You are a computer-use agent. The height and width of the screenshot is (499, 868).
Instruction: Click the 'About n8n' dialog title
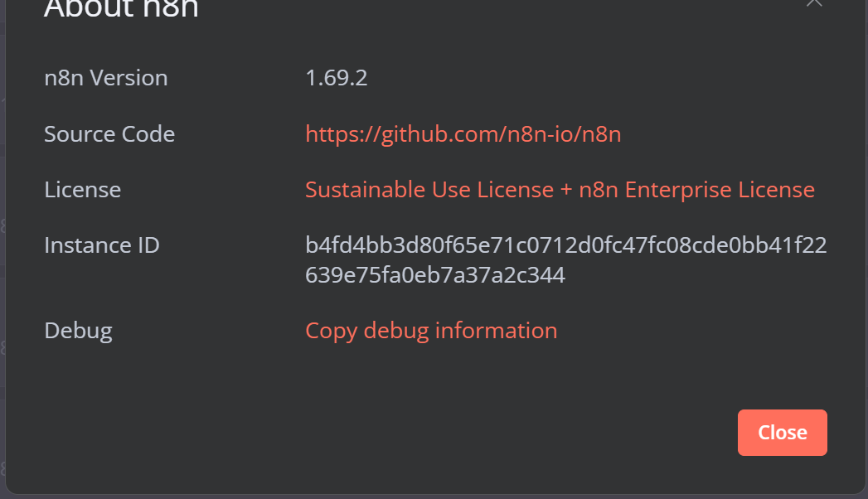121,8
